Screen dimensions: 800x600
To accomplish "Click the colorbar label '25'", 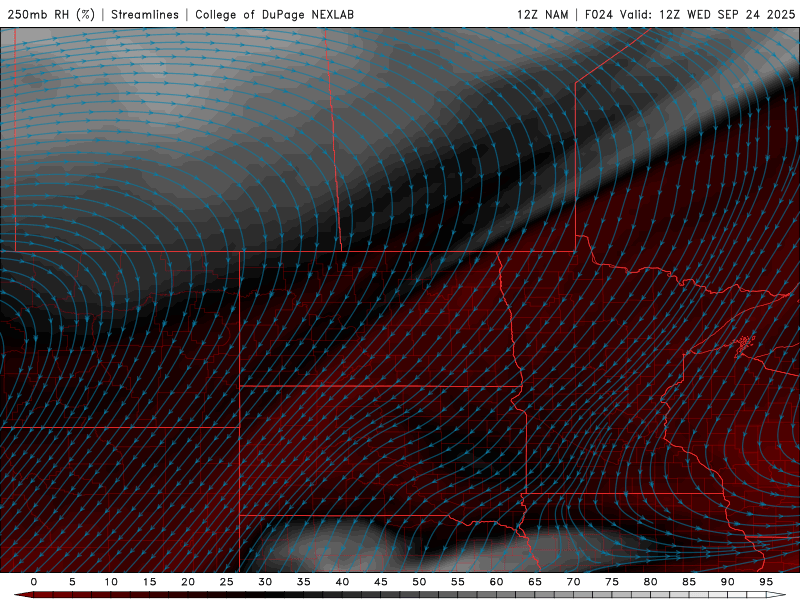I will click(x=227, y=582).
